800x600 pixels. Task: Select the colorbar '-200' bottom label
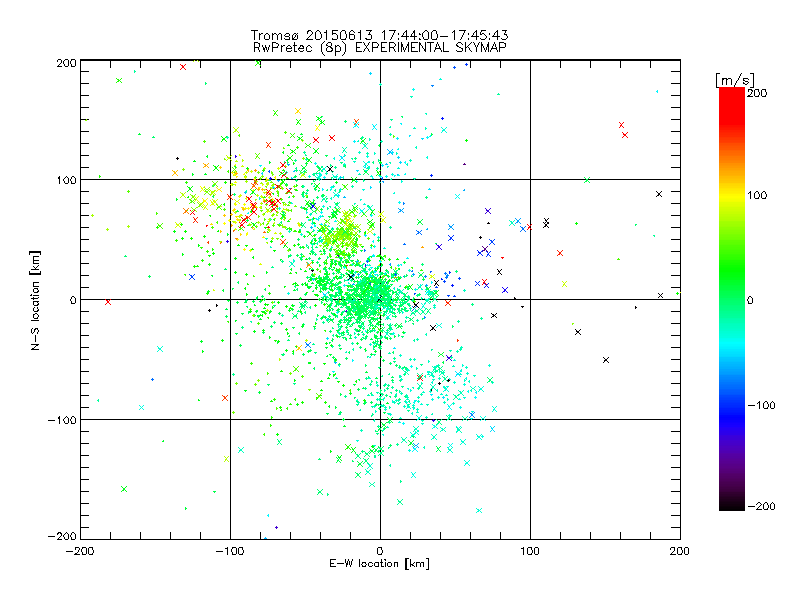pyautogui.click(x=761, y=506)
